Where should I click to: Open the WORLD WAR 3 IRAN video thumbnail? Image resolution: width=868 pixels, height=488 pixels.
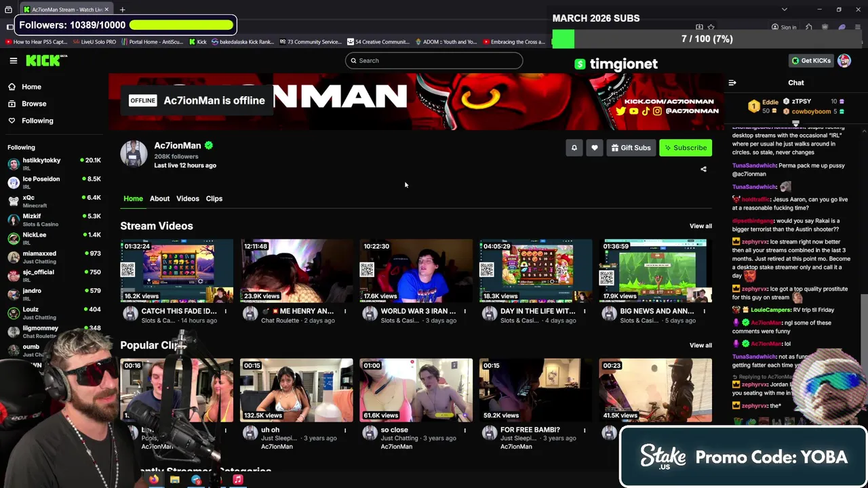(x=416, y=270)
